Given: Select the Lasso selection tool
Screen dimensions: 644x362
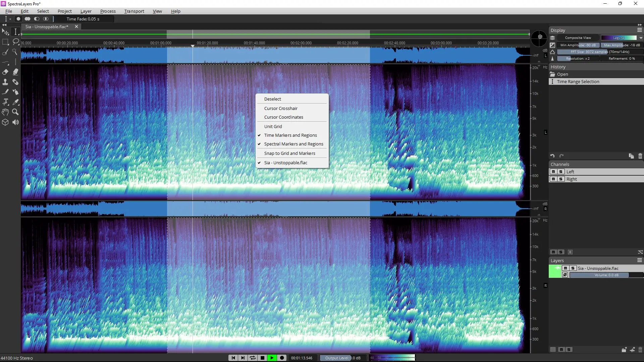Looking at the screenshot, I should [15, 42].
